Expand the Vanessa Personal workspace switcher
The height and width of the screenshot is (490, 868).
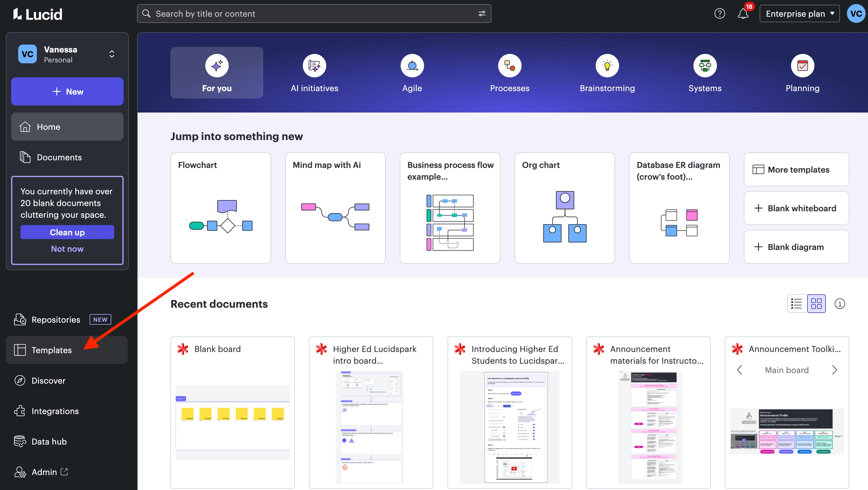point(112,54)
